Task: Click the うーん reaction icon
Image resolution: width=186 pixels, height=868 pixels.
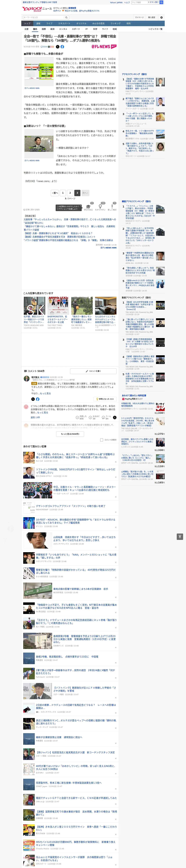Action: (x=104, y=418)
